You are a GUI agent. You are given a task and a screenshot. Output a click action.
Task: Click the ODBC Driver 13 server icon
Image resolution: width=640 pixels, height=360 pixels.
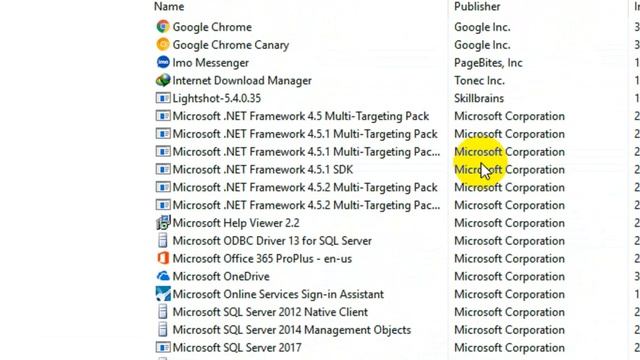point(162,240)
